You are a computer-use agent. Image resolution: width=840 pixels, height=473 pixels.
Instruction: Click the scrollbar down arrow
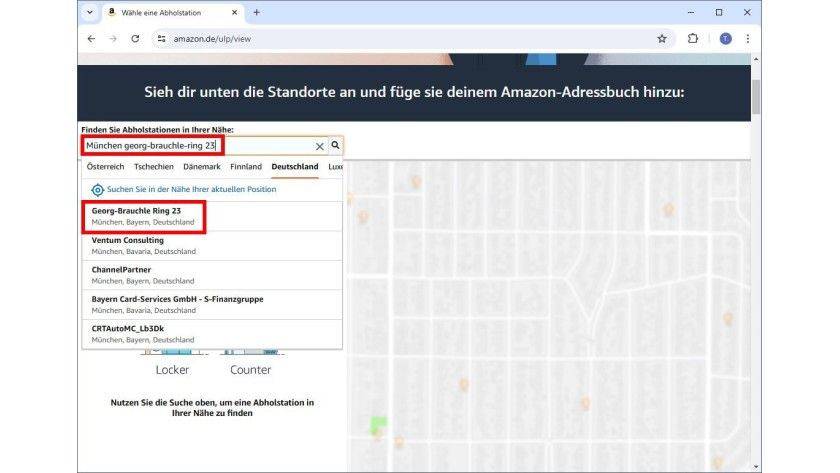click(x=756, y=467)
